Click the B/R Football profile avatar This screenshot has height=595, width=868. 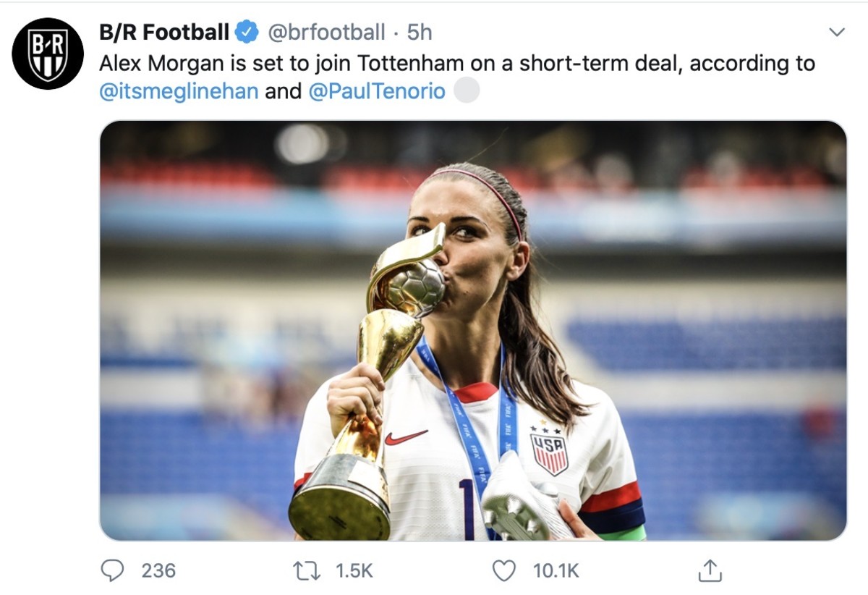(48, 54)
